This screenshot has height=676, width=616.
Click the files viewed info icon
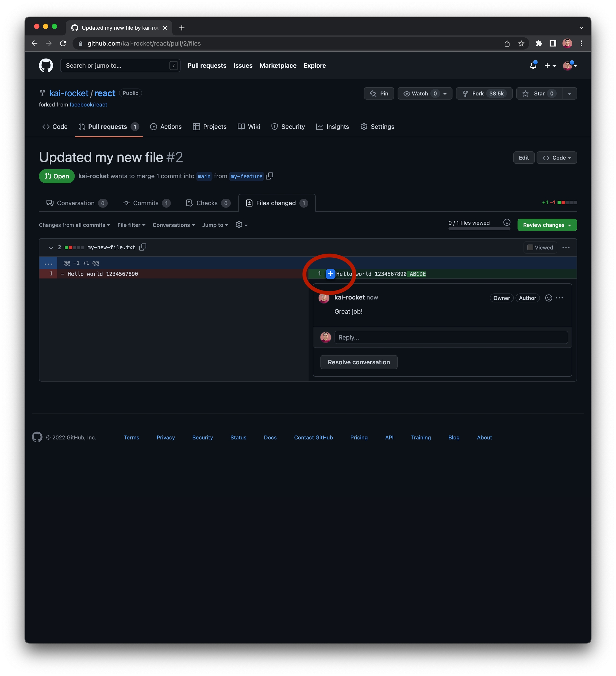tap(506, 222)
